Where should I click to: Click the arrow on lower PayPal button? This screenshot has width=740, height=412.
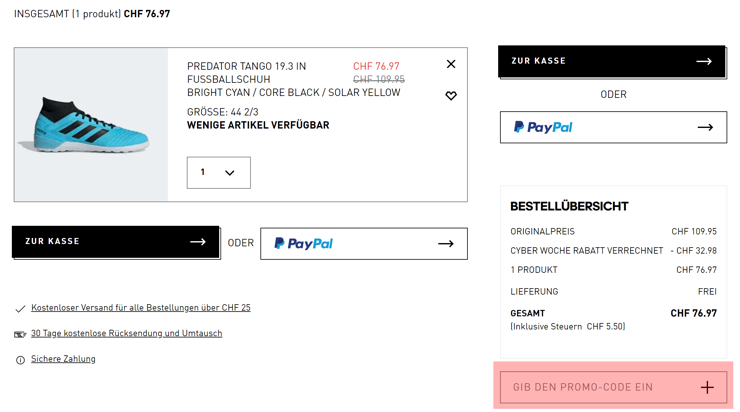tap(446, 244)
